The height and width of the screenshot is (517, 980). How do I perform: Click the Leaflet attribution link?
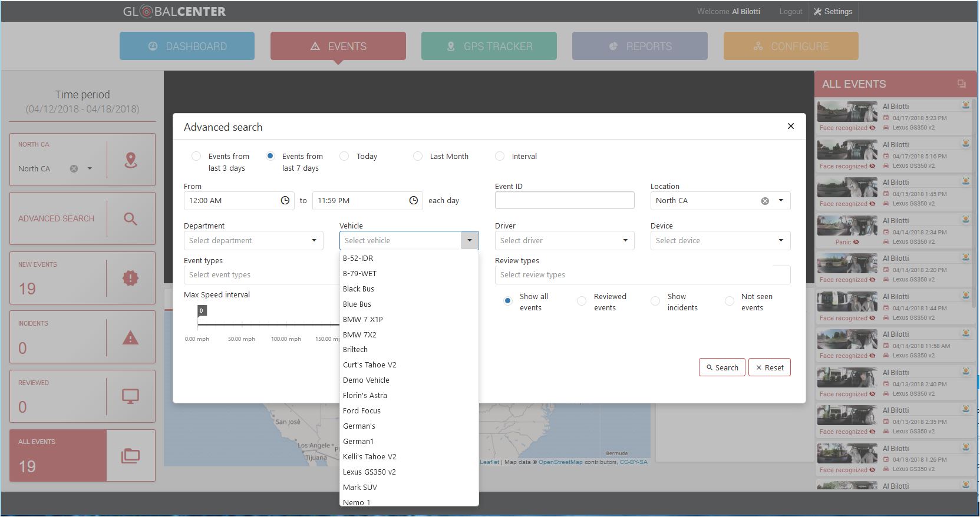coord(489,462)
